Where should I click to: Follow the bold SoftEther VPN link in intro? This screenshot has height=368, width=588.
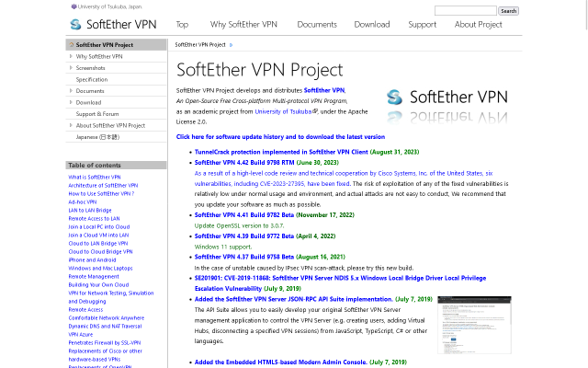[324, 90]
